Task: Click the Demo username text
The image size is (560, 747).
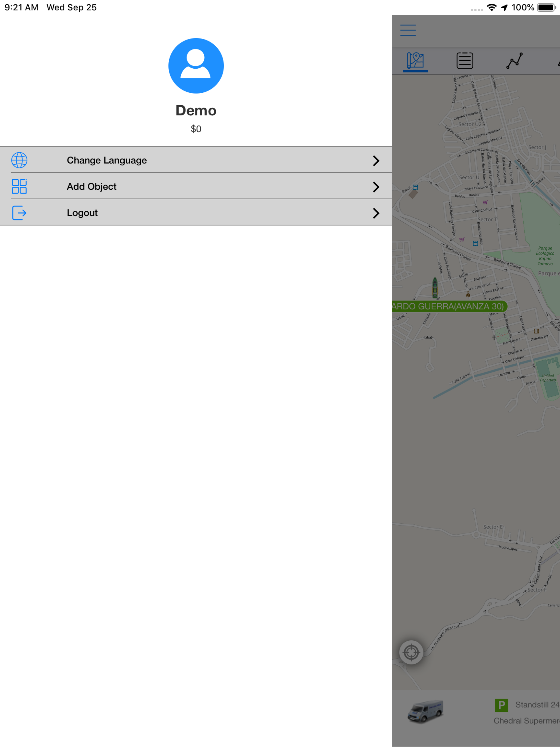Action: point(196,110)
